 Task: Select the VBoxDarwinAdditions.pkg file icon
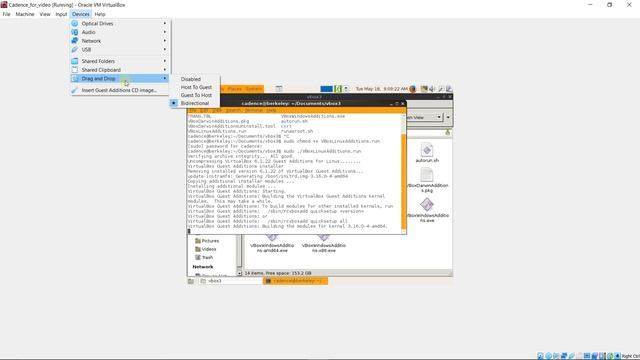click(427, 180)
